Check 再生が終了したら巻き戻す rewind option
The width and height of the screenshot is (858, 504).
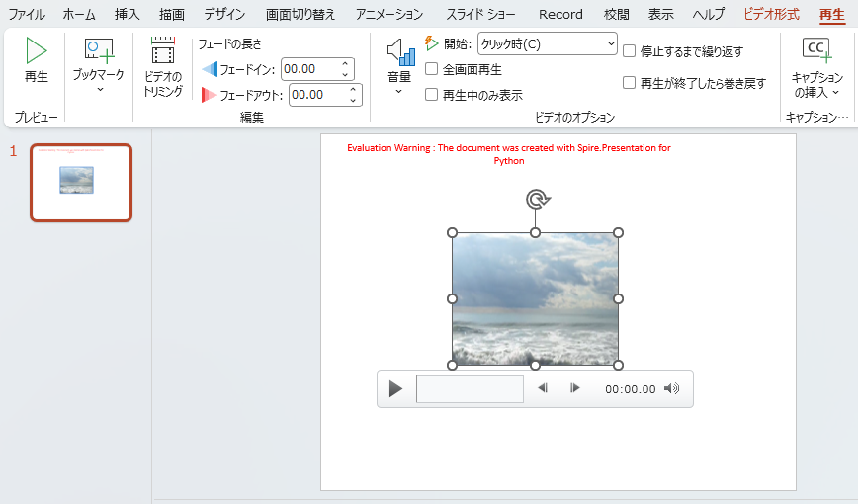630,83
